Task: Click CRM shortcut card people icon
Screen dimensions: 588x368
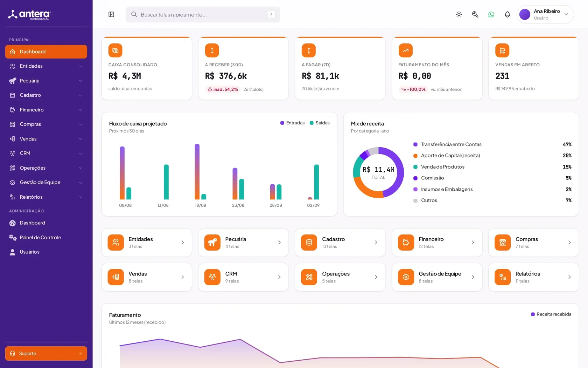Action: point(212,277)
